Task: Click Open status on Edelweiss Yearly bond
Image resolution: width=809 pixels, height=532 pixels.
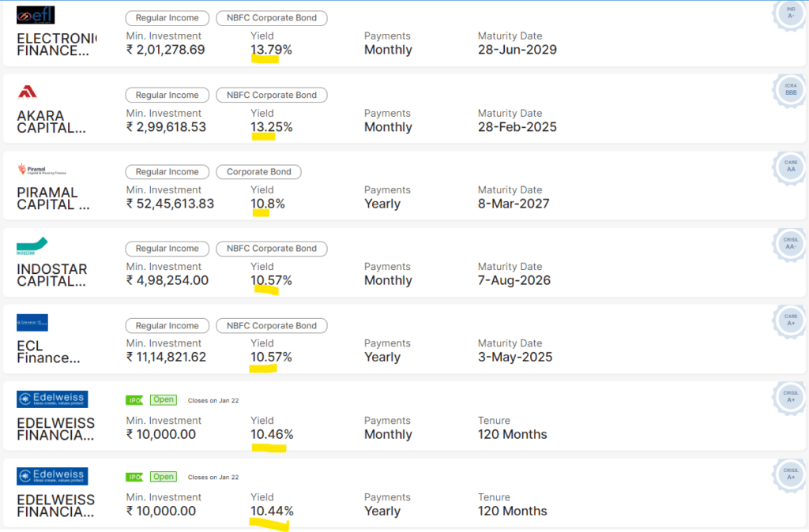Action: [x=164, y=477]
